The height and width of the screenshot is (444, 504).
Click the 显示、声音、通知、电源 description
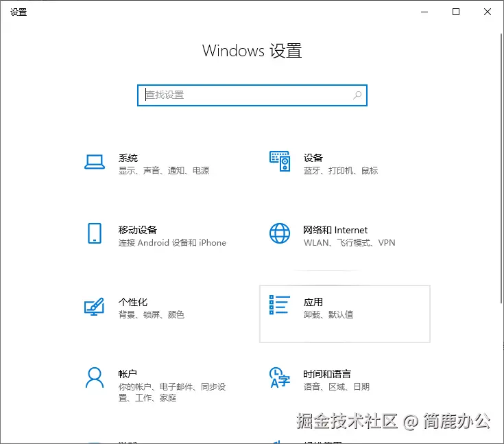tap(164, 170)
